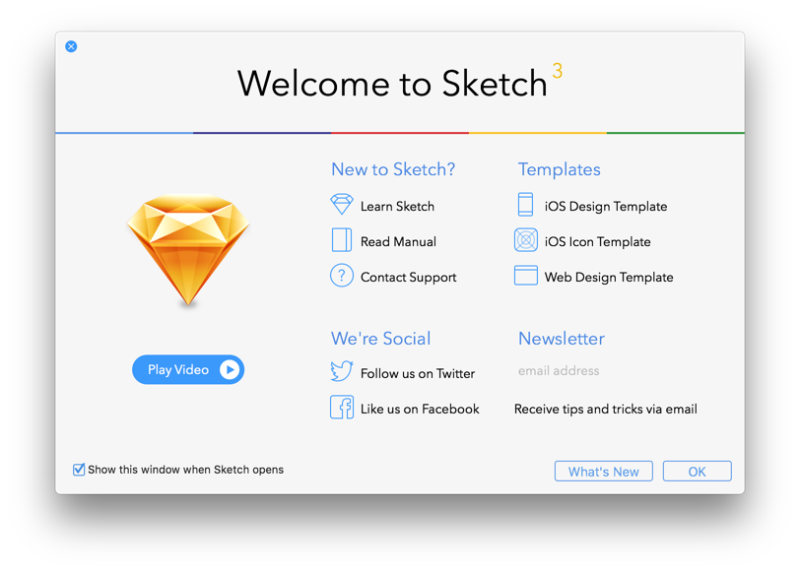Click the Facebook logo icon
The image size is (800, 573).
[x=342, y=408]
